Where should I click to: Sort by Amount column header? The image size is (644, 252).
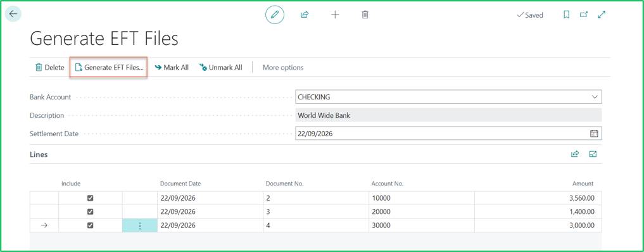[x=583, y=184]
